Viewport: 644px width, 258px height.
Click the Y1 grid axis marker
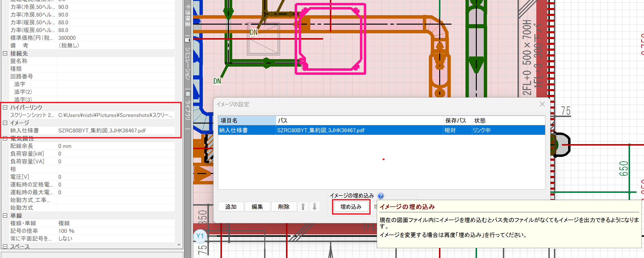tap(200, 236)
